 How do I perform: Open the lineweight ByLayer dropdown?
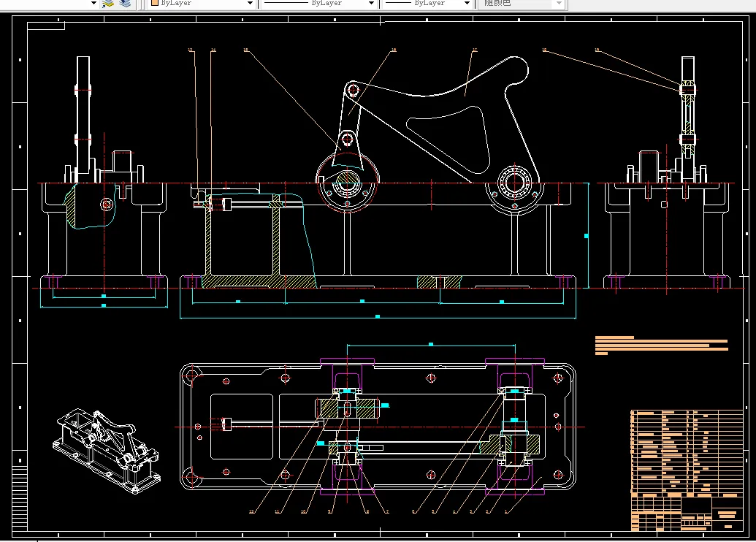[429, 3]
